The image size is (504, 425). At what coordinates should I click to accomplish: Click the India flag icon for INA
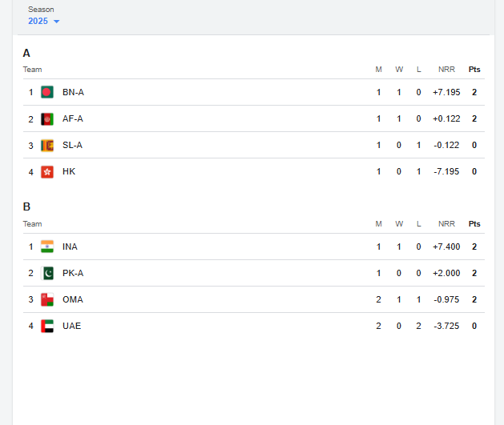[x=47, y=247]
